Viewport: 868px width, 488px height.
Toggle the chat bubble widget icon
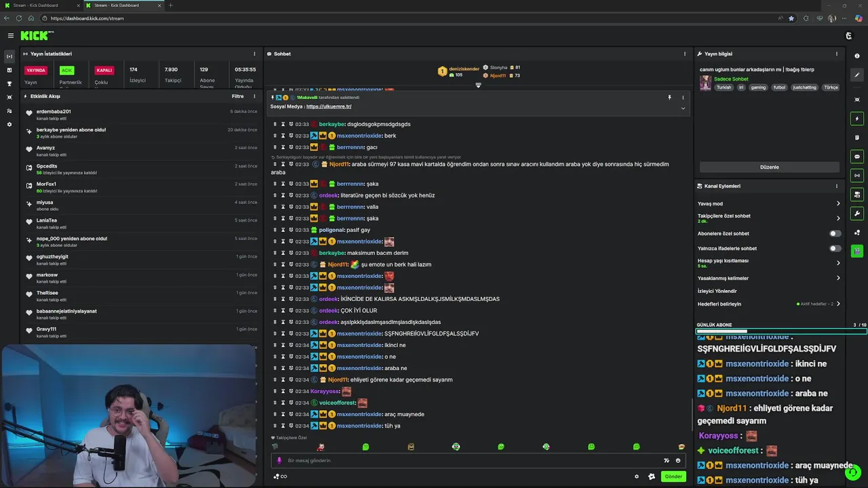(857, 157)
